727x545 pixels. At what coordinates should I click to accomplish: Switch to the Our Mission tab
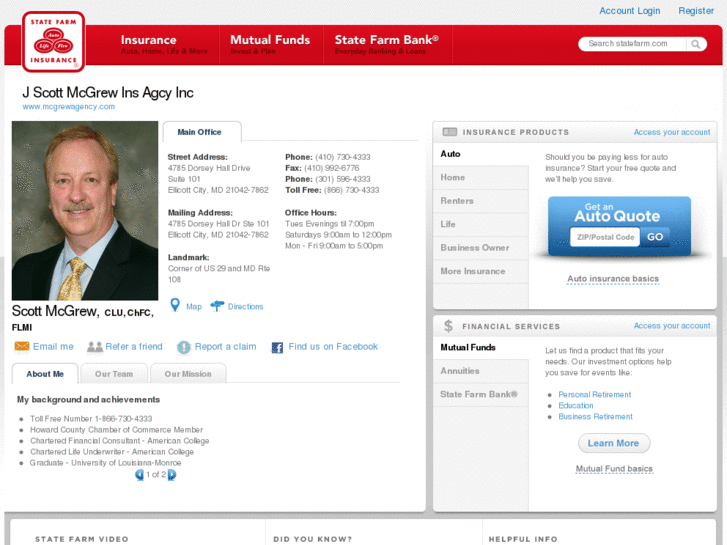188,374
